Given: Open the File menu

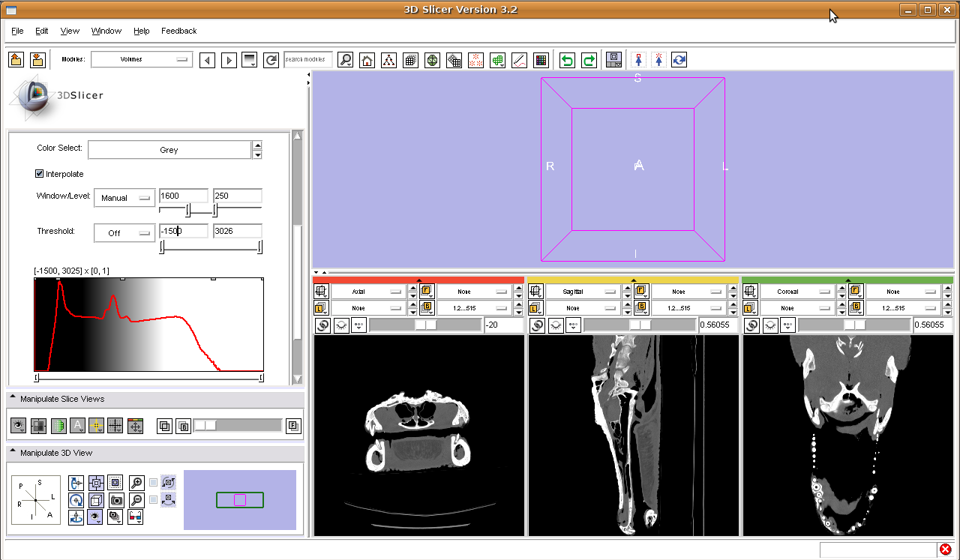Looking at the screenshot, I should pyautogui.click(x=17, y=31).
